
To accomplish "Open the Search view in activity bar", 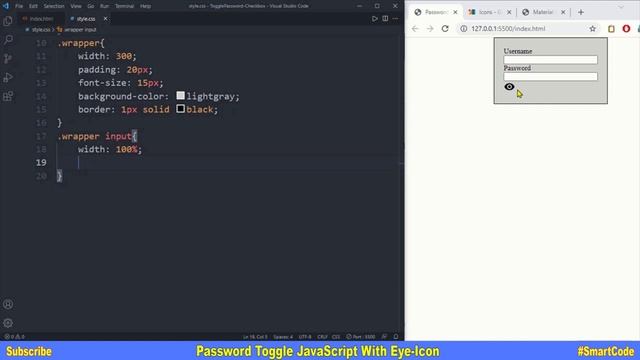I will (x=8, y=40).
